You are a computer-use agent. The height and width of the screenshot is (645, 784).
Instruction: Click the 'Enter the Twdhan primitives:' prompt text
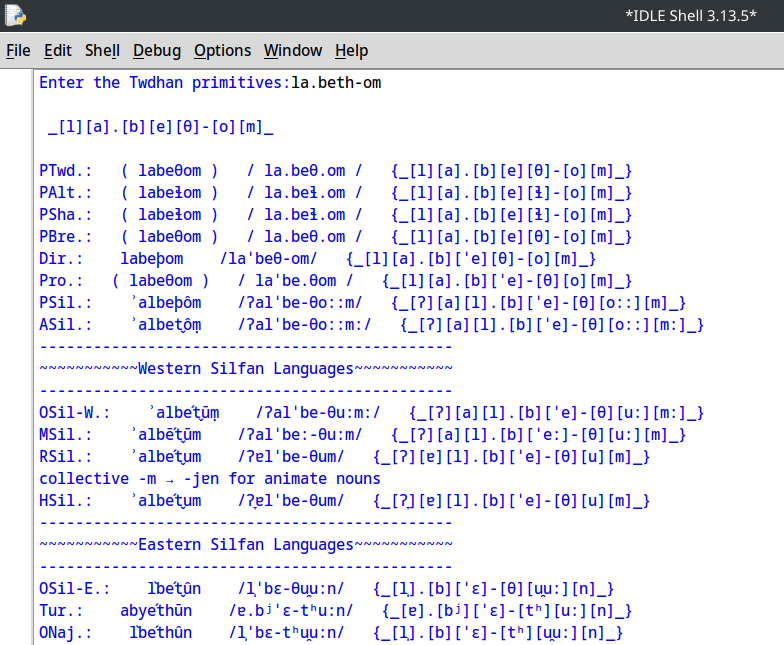pos(164,82)
